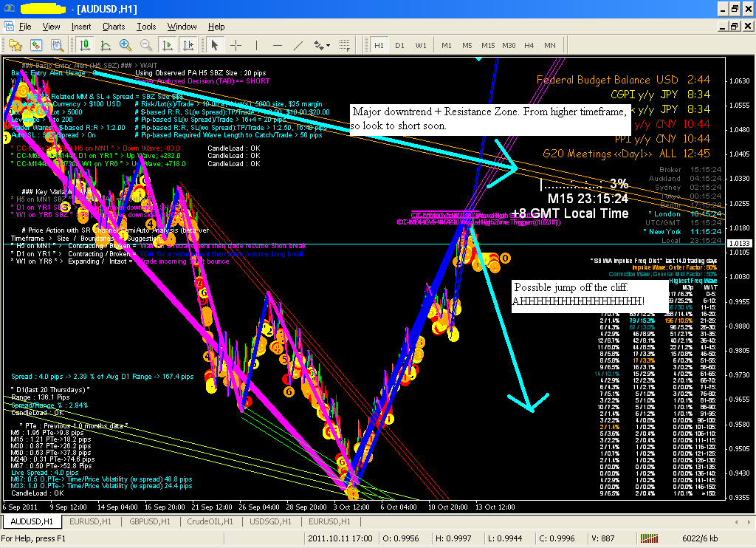The image size is (756, 548).
Task: Enable the H1 timeframe
Action: click(x=379, y=45)
